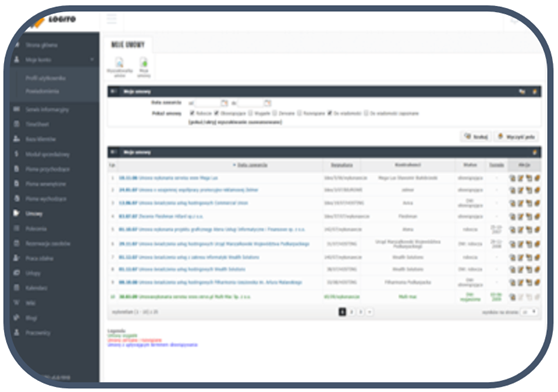
Task: Click the first action icon in Mega Lux row
Action: 512,178
